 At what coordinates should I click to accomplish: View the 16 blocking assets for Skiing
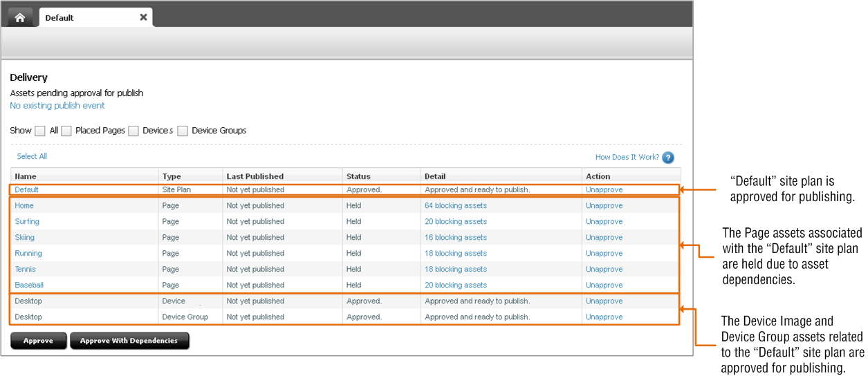tap(456, 237)
